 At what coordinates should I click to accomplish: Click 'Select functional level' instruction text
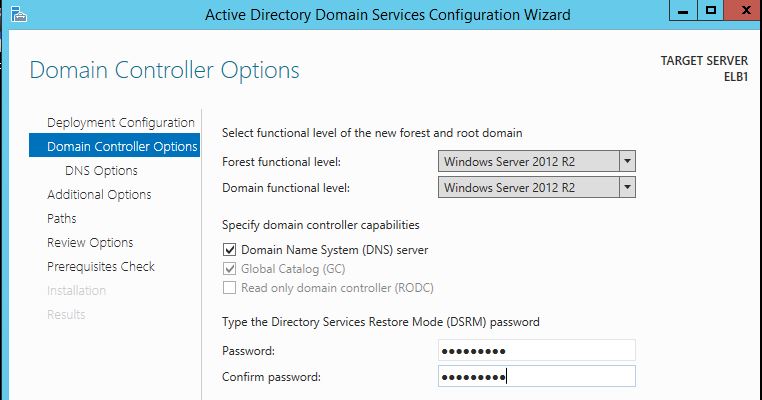[372, 133]
